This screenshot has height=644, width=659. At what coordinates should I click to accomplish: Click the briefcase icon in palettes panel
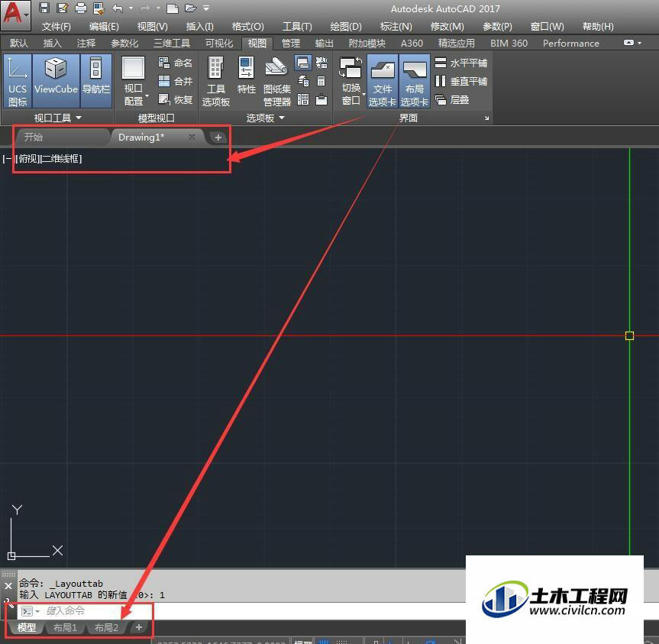321,99
